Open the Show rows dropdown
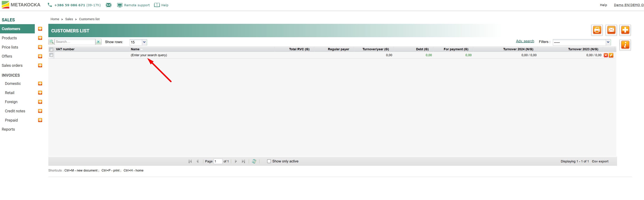 coord(144,42)
